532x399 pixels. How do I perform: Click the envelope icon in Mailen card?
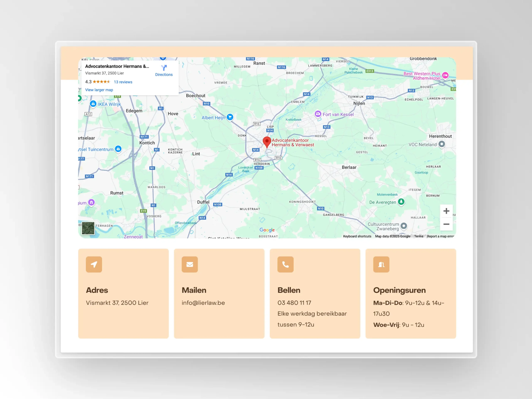[x=190, y=264]
